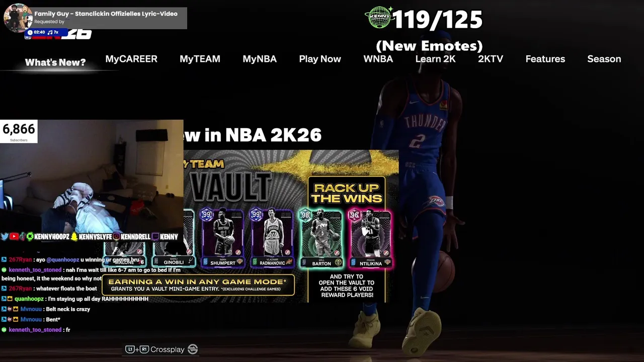This screenshot has width=644, height=362.
Task: Click the 6,866 subscriber count
Action: [19, 129]
